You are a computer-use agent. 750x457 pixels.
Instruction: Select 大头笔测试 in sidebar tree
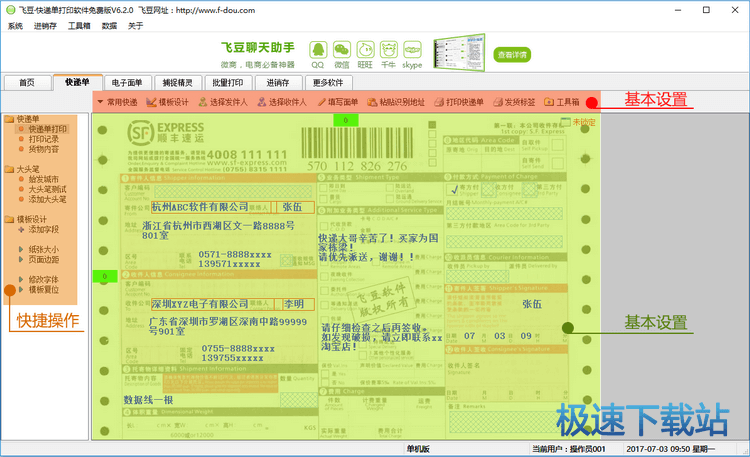click(48, 189)
